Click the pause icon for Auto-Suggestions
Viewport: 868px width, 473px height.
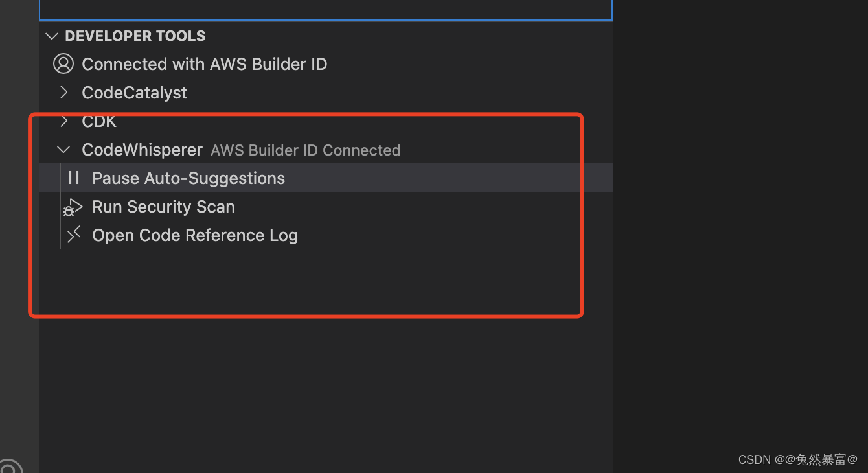74,178
